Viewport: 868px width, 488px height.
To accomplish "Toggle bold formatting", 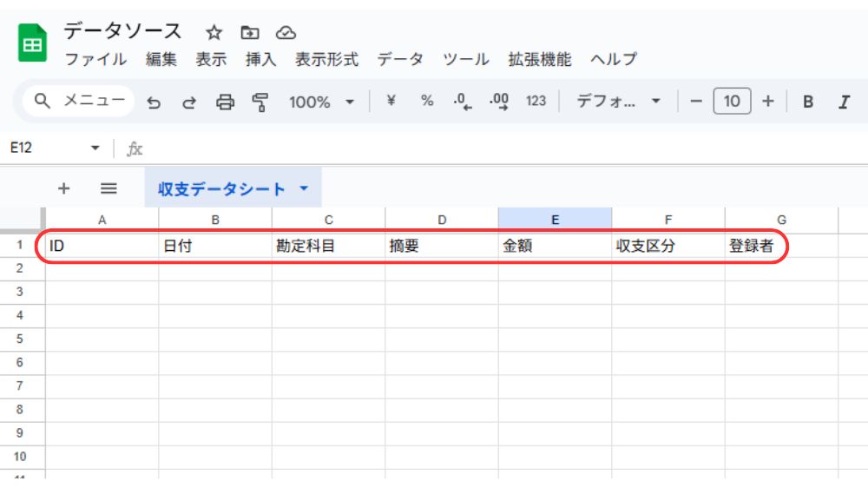I will click(807, 102).
